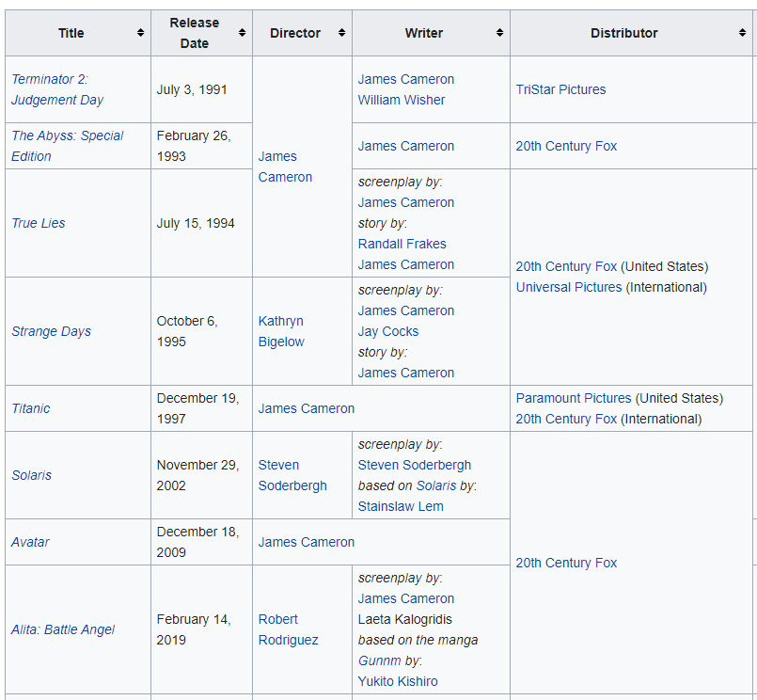The image size is (757, 700).
Task: Click the Release Date column header
Action: (x=201, y=33)
